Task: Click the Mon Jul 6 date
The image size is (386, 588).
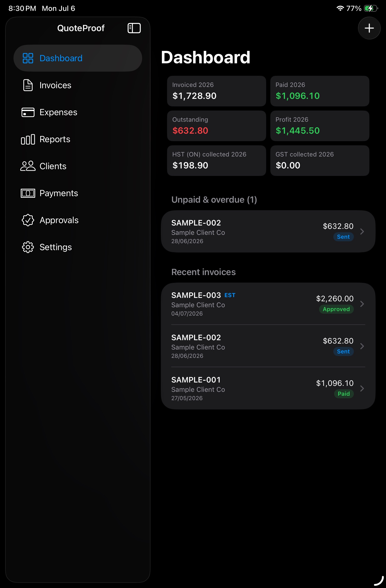Action: click(x=59, y=8)
